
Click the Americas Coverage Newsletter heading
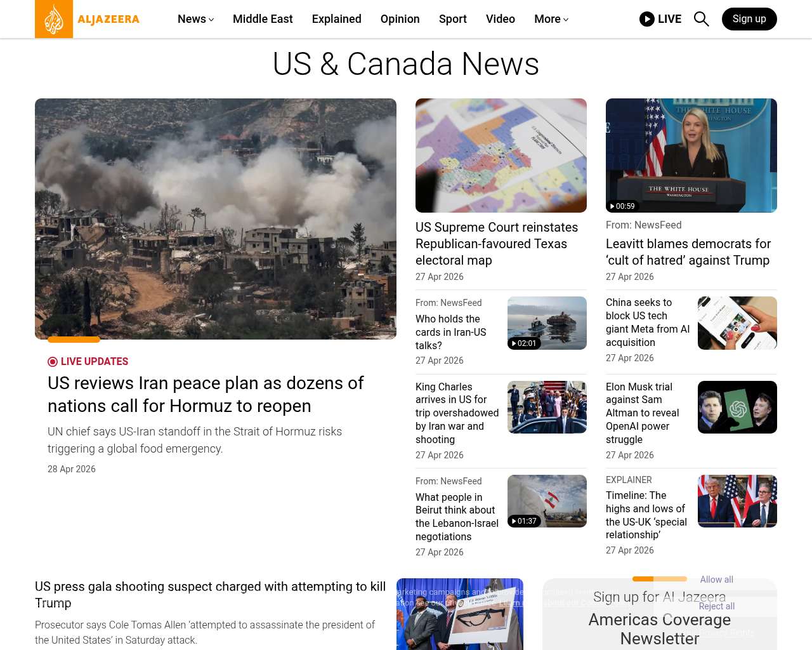pos(660,628)
